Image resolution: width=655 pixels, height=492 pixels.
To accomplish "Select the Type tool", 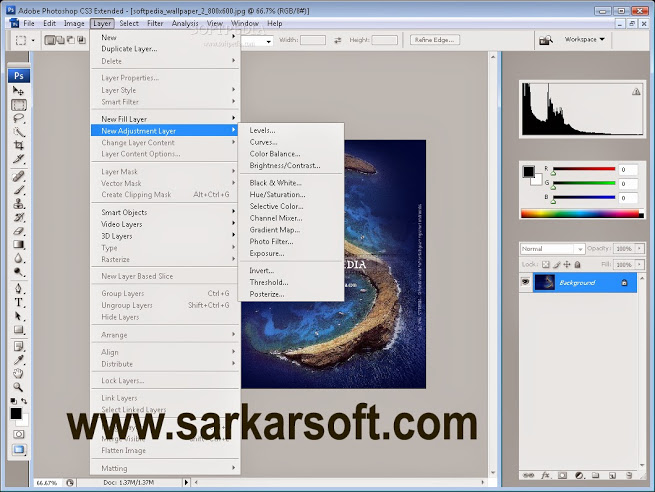I will [18, 302].
